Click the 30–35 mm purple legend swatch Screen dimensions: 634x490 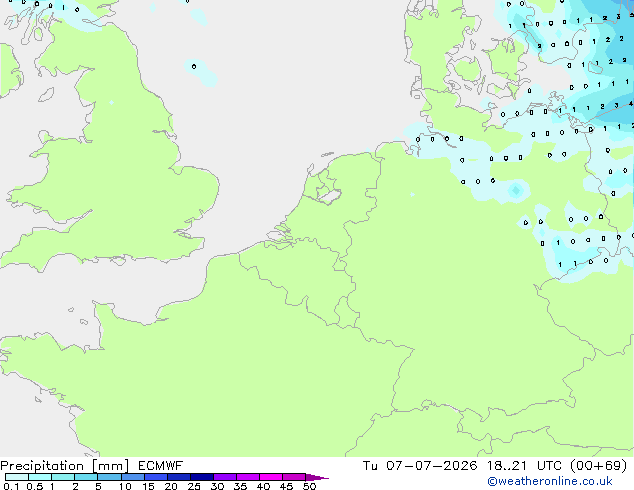pos(225,477)
